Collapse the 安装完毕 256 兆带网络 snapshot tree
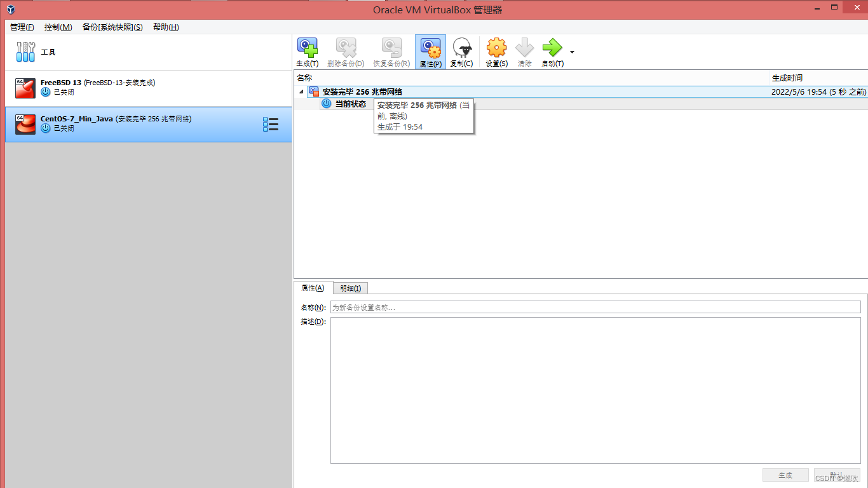The width and height of the screenshot is (868, 488). point(301,92)
